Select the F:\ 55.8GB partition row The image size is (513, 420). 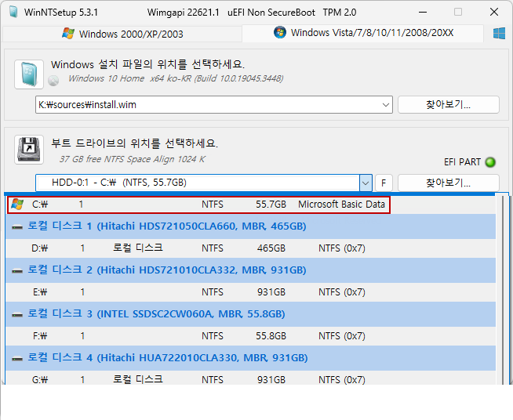(x=250, y=335)
